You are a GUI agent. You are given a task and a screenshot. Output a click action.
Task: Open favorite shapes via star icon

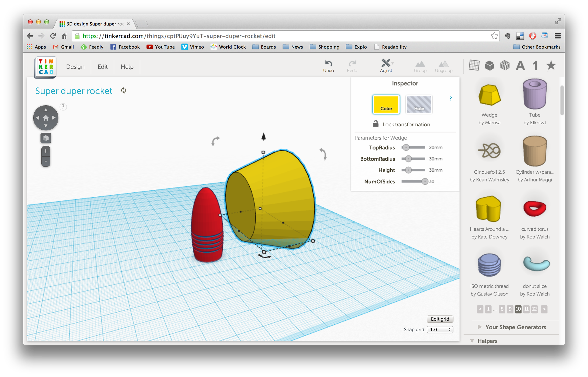[x=551, y=65]
